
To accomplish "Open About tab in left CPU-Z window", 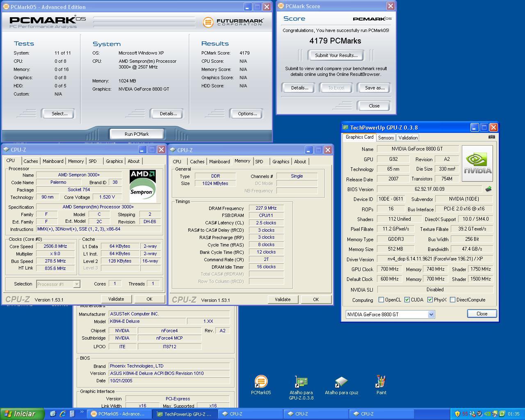I will tap(133, 161).
